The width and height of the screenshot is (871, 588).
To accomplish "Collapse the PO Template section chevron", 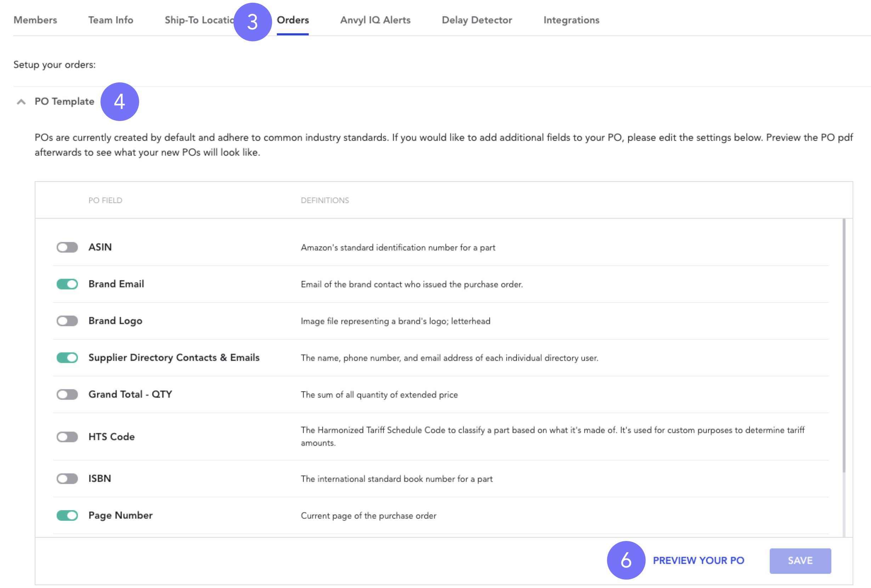I will (x=21, y=102).
